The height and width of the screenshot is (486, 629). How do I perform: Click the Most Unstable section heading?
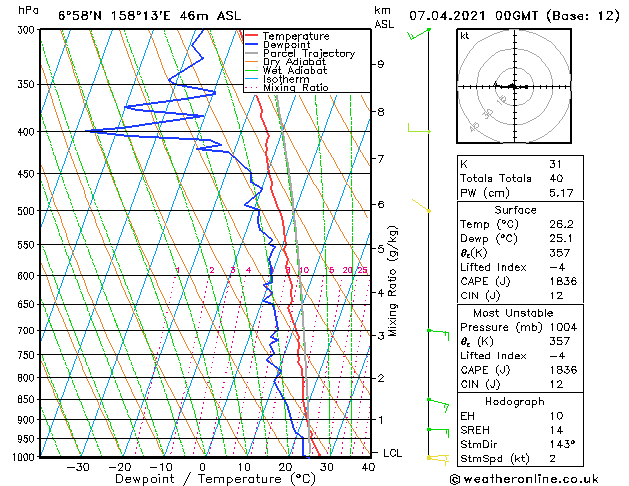pos(513,313)
